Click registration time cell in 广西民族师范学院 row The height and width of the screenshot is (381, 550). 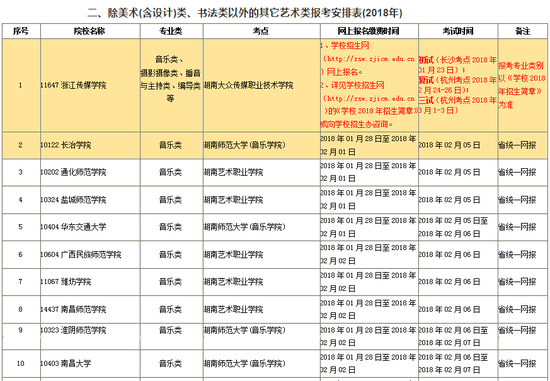[368, 254]
